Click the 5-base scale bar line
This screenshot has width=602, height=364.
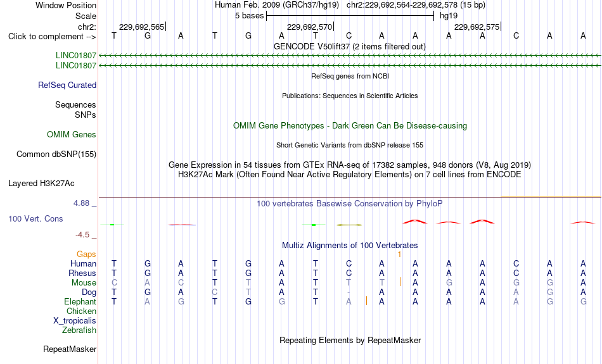point(350,16)
